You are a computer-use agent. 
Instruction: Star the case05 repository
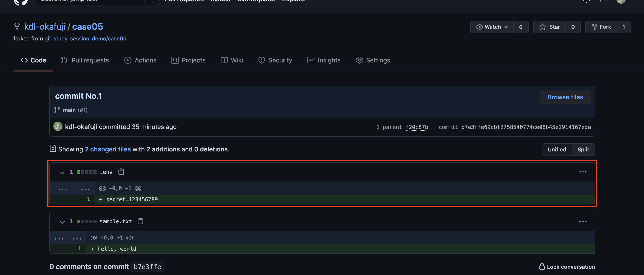pyautogui.click(x=550, y=27)
